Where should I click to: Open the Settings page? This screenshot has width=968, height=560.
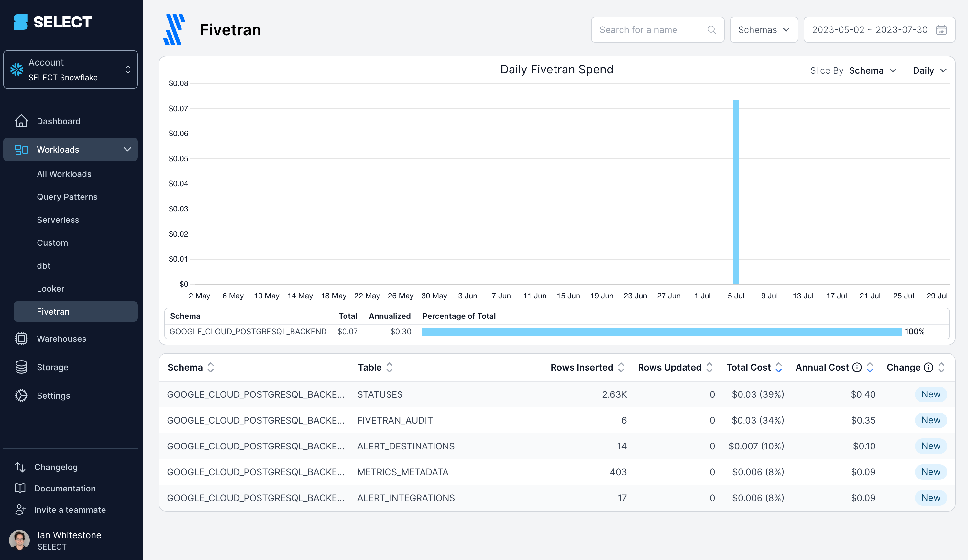click(x=53, y=395)
